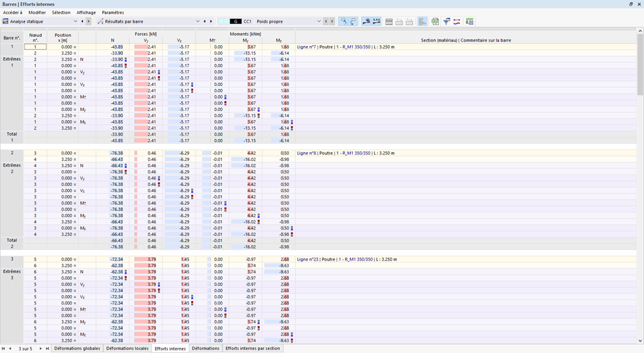Go to previous table tab arrow
Image resolution: width=644 pixels, height=353 pixels.
[x=10, y=349]
